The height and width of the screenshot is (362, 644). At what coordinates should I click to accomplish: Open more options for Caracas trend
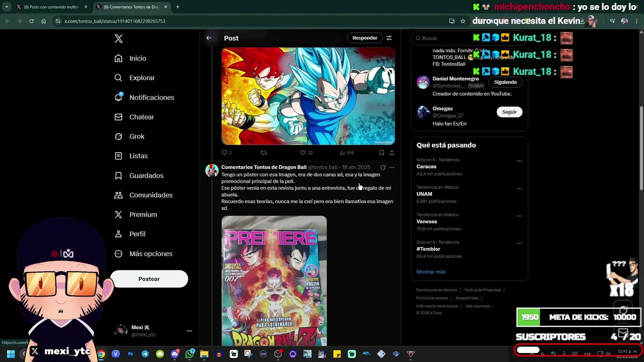519,161
